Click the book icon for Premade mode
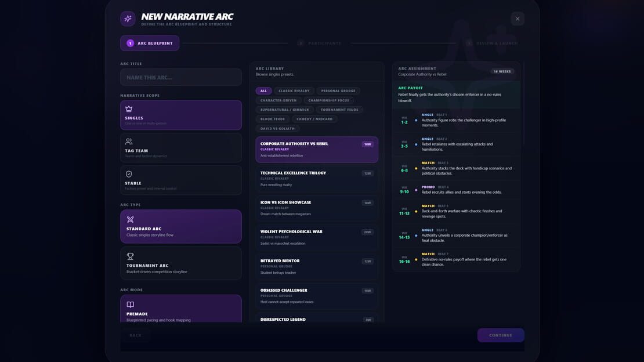The height and width of the screenshot is (362, 644). [x=130, y=305]
